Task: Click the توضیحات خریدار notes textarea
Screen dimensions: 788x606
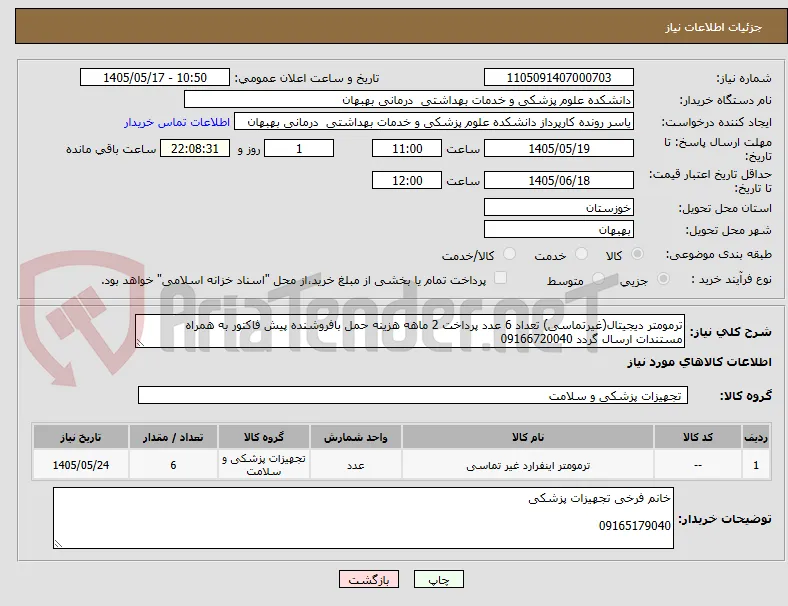Action: [363, 518]
